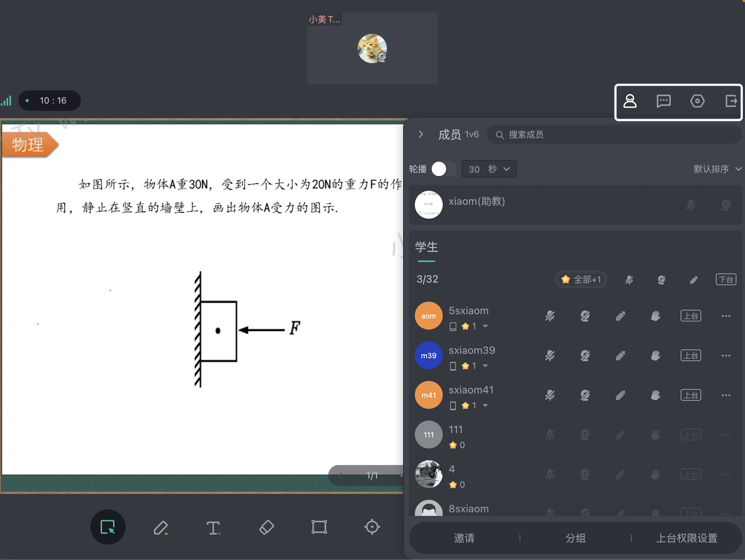The width and height of the screenshot is (745, 560).
Task: Open the 上台权限设置 option
Action: tap(687, 538)
